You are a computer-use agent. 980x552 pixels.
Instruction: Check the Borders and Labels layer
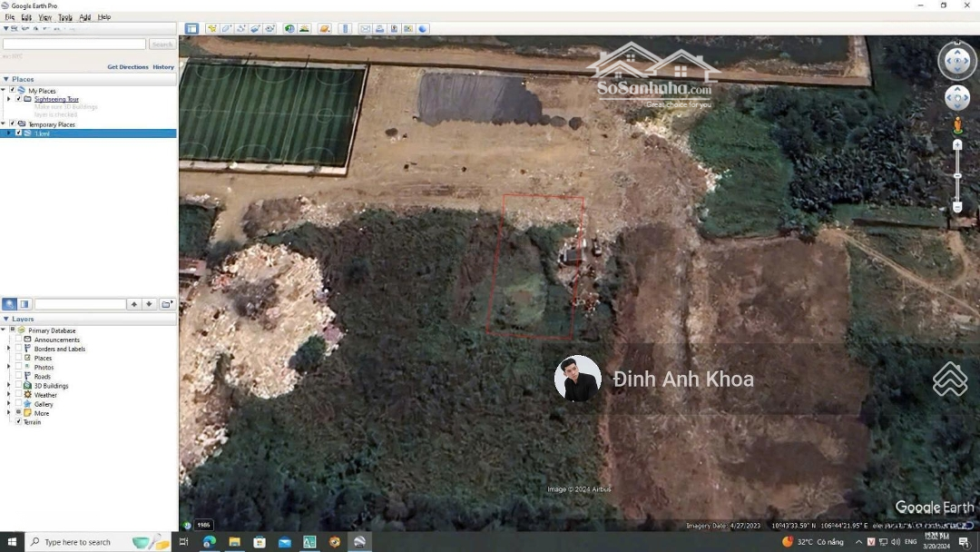coord(18,349)
